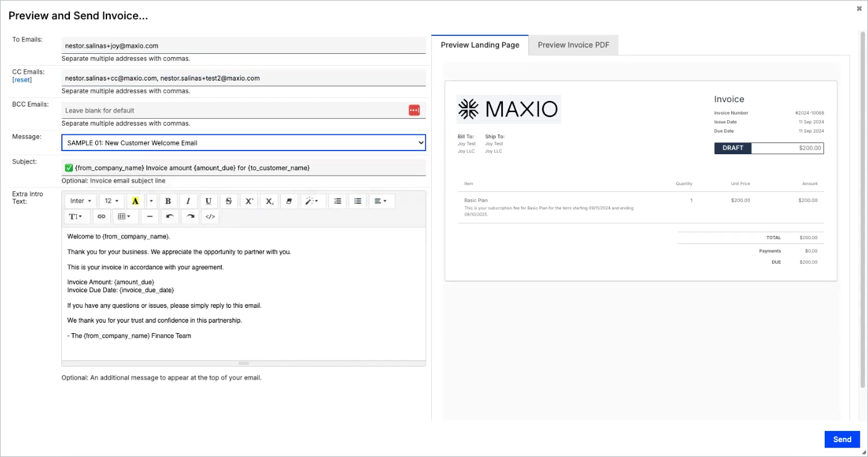Click the reset link under CC Emails
Screen dimensions: 868x457
click(22, 80)
